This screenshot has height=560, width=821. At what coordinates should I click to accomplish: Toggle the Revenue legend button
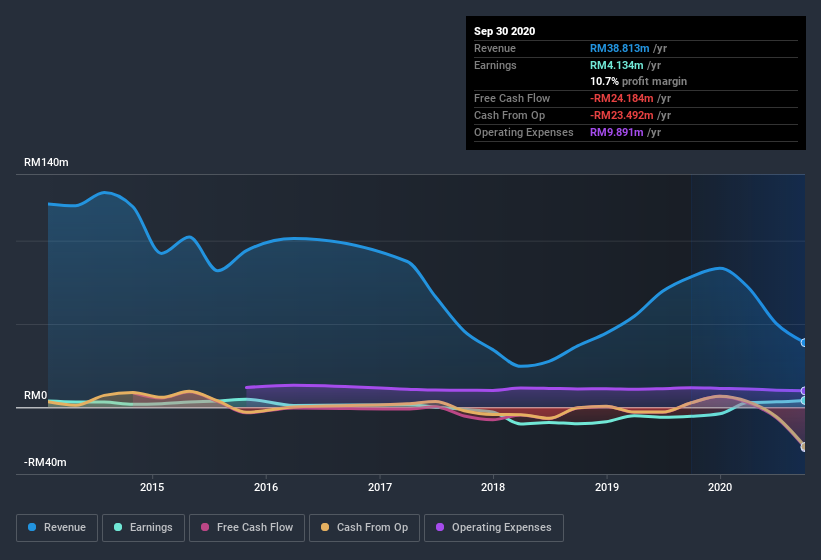coord(57,528)
